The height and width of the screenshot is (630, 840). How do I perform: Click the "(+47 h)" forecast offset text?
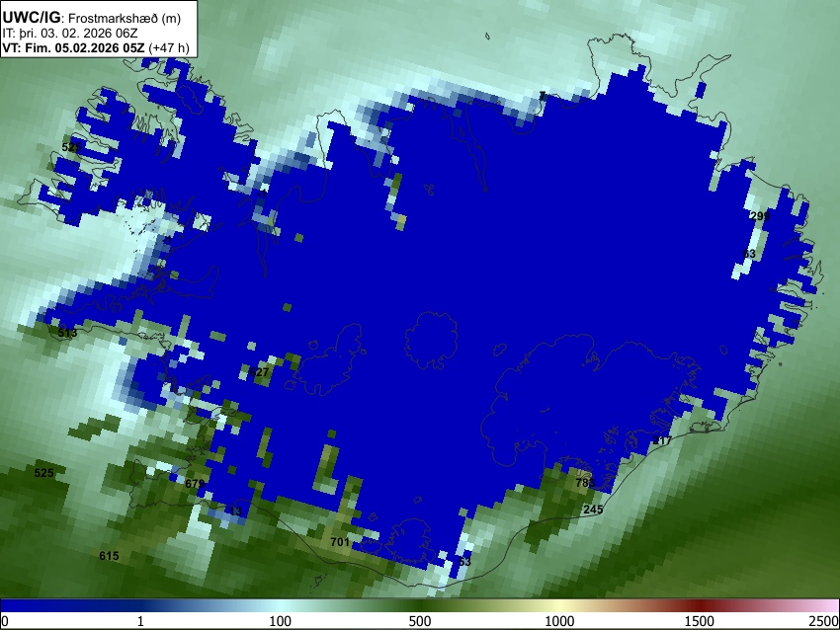click(168, 47)
